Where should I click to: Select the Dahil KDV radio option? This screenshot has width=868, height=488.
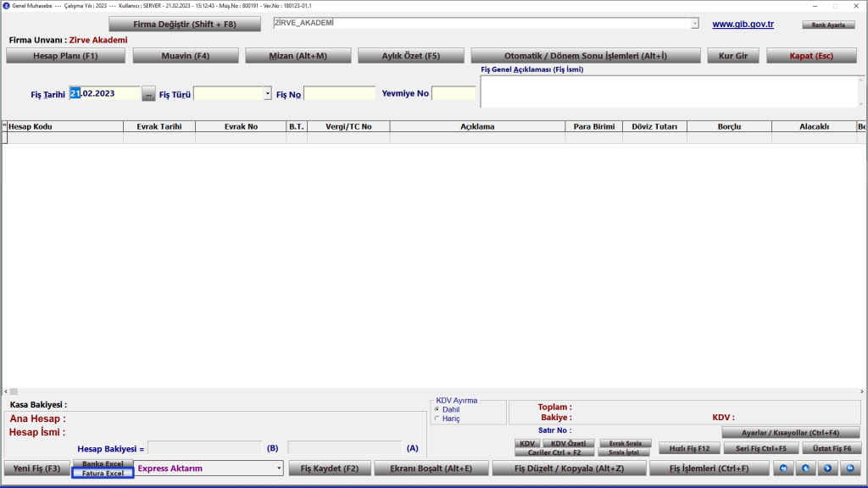437,409
